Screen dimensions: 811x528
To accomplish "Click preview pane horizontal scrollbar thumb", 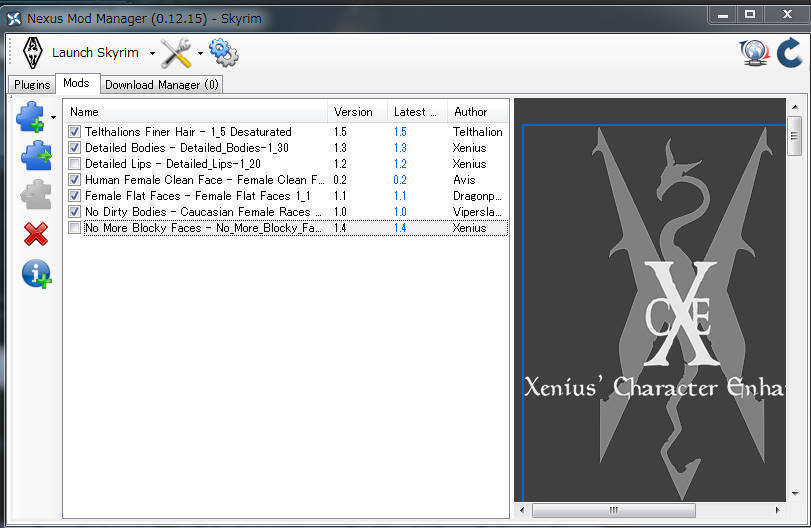I will point(613,510).
